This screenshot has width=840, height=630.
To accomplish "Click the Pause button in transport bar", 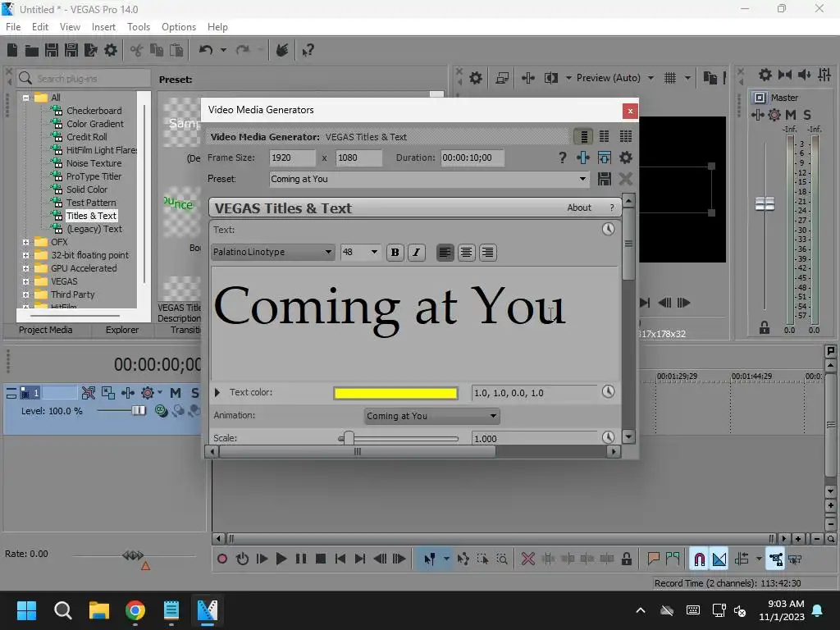I will [x=301, y=559].
